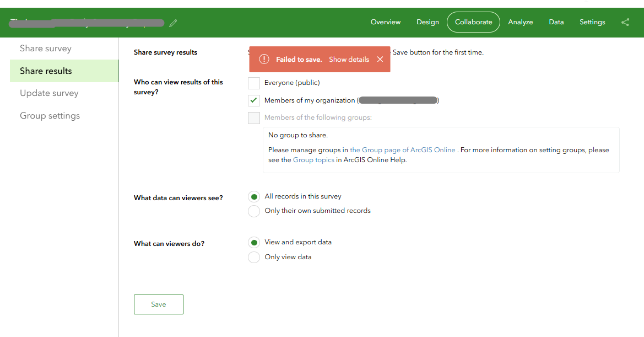The width and height of the screenshot is (644, 337).
Task: Click the pencil icon to rename survey
Action: (x=173, y=23)
